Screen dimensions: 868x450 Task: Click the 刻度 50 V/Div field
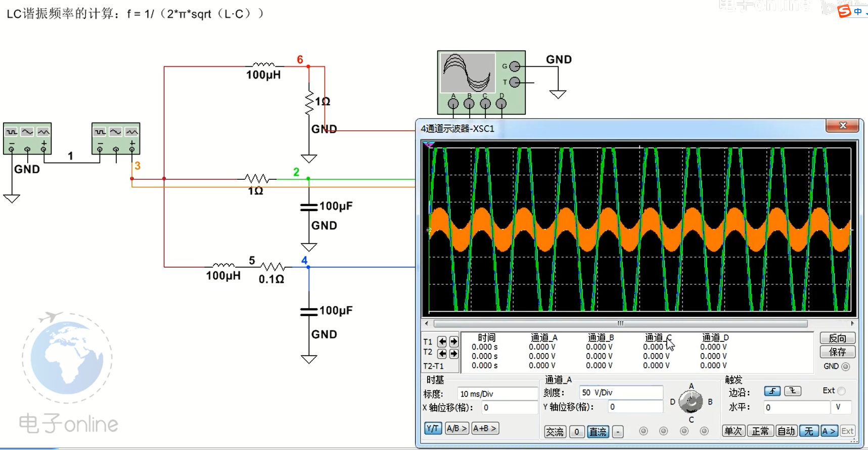point(621,392)
